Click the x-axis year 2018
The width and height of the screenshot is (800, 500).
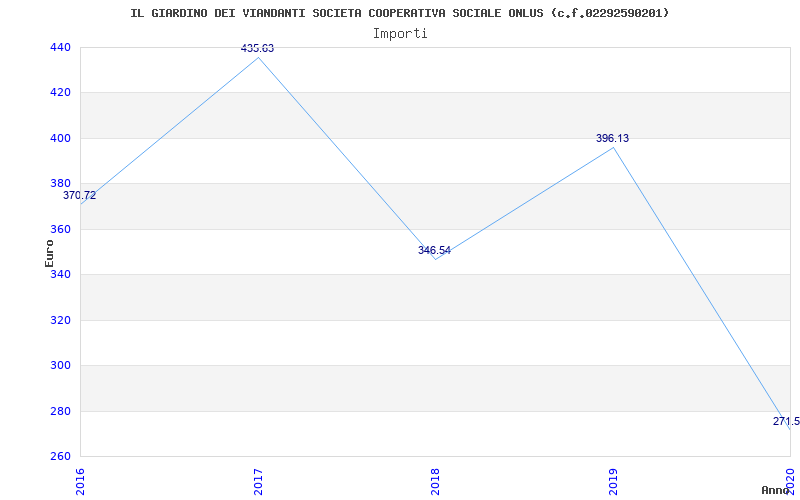coord(435,482)
